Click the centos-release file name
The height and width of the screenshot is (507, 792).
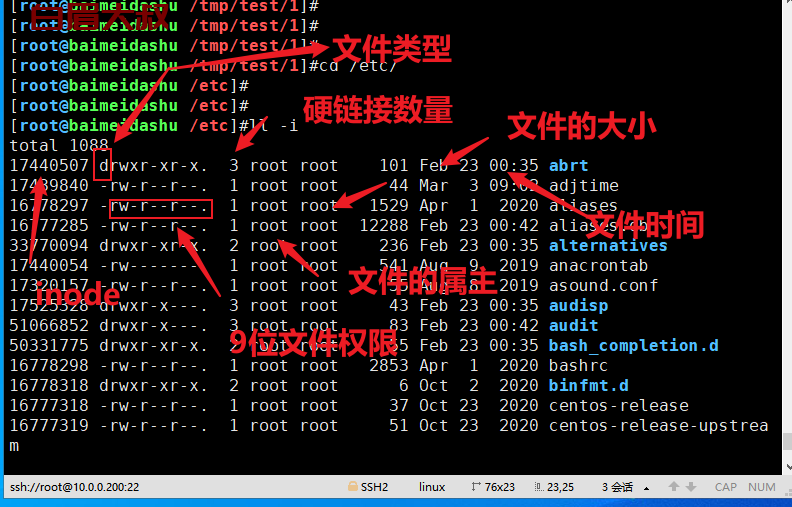pyautogui.click(x=619, y=405)
